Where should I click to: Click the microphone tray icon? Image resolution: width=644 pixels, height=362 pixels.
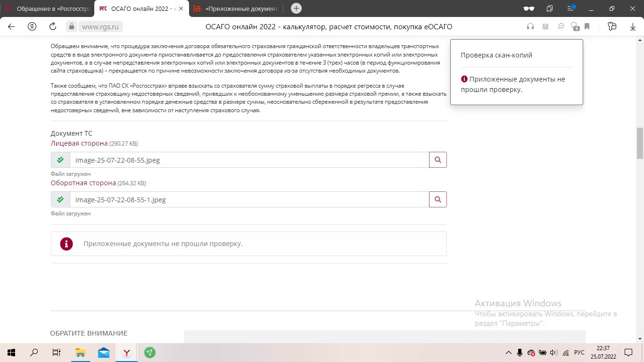tap(520, 352)
